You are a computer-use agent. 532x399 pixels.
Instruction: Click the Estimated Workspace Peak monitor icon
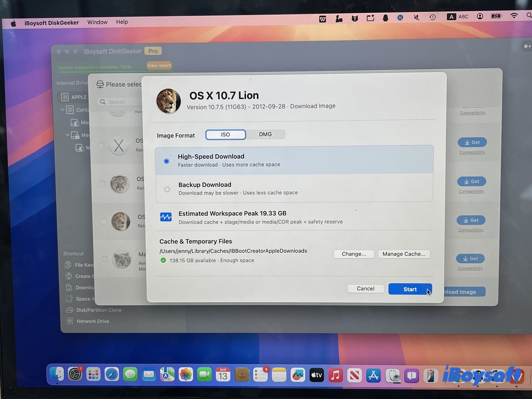coord(166,217)
